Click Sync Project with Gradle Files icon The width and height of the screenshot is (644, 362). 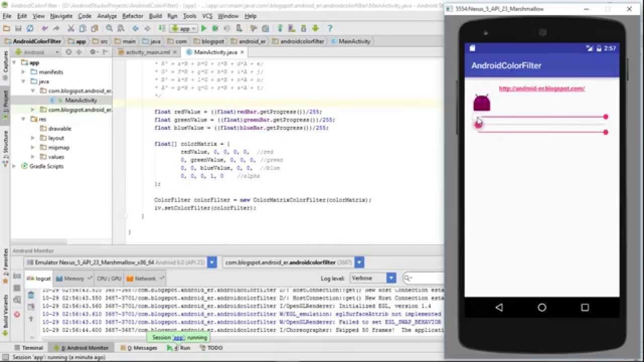[281, 29]
